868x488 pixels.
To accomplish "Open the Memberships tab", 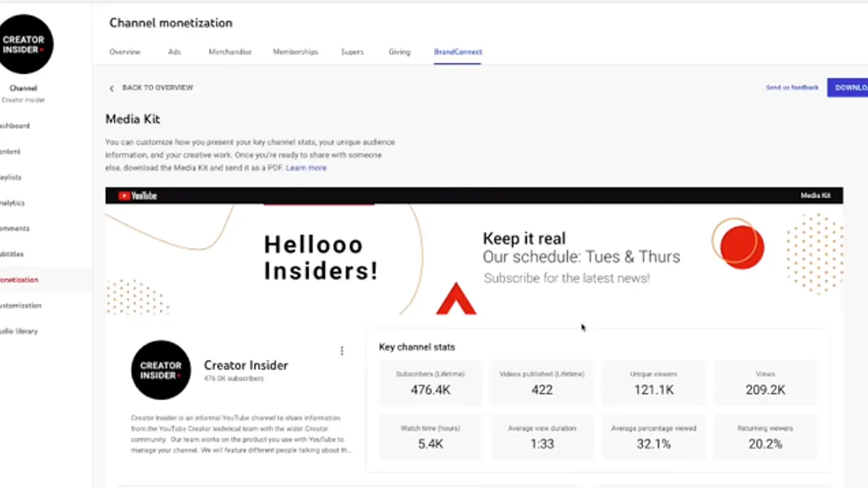I will pyautogui.click(x=295, y=52).
